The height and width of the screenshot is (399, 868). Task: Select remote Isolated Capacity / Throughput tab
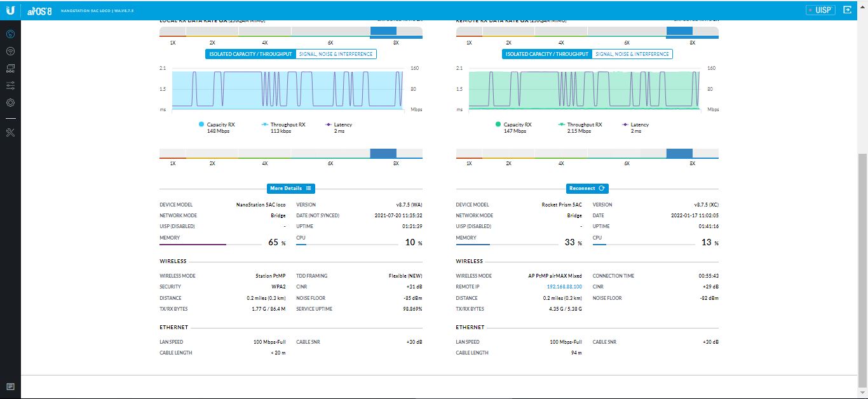click(547, 54)
